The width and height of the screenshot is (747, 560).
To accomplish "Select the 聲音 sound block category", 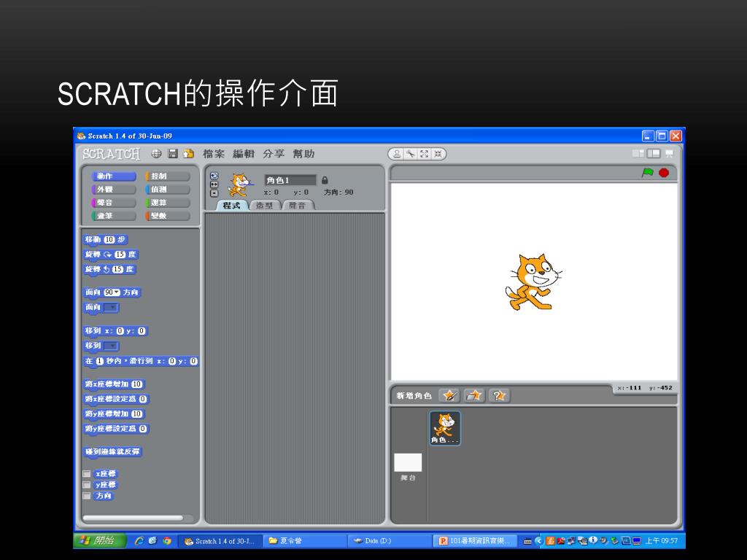I will [x=113, y=203].
